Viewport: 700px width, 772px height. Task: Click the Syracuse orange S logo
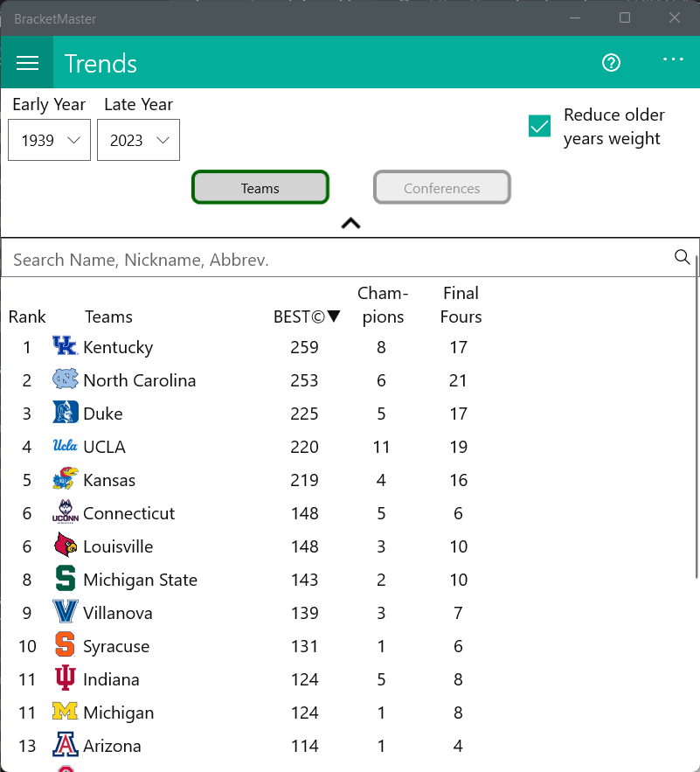(65, 644)
